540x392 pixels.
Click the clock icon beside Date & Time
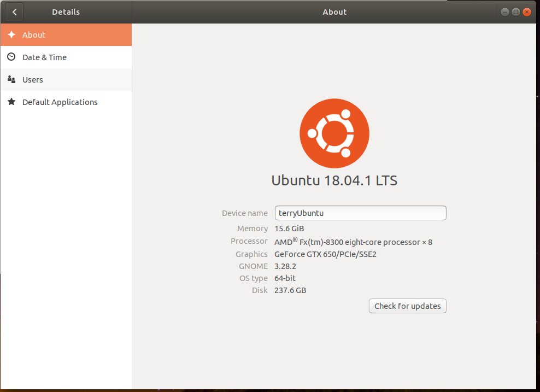[11, 57]
